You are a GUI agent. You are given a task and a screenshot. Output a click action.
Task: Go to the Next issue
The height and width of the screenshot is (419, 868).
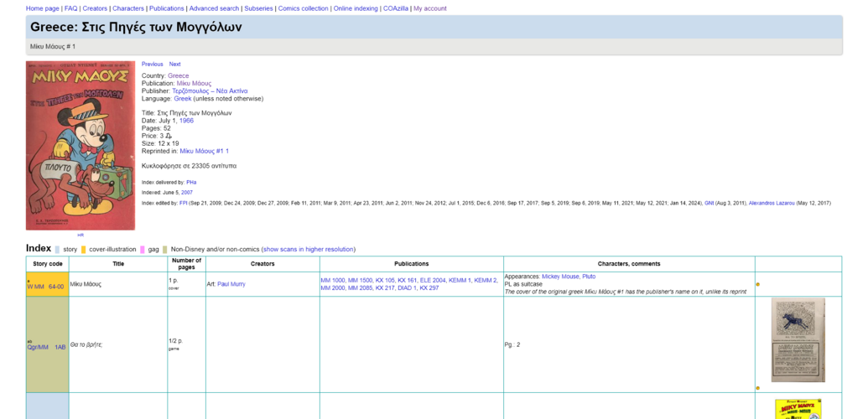174,65
